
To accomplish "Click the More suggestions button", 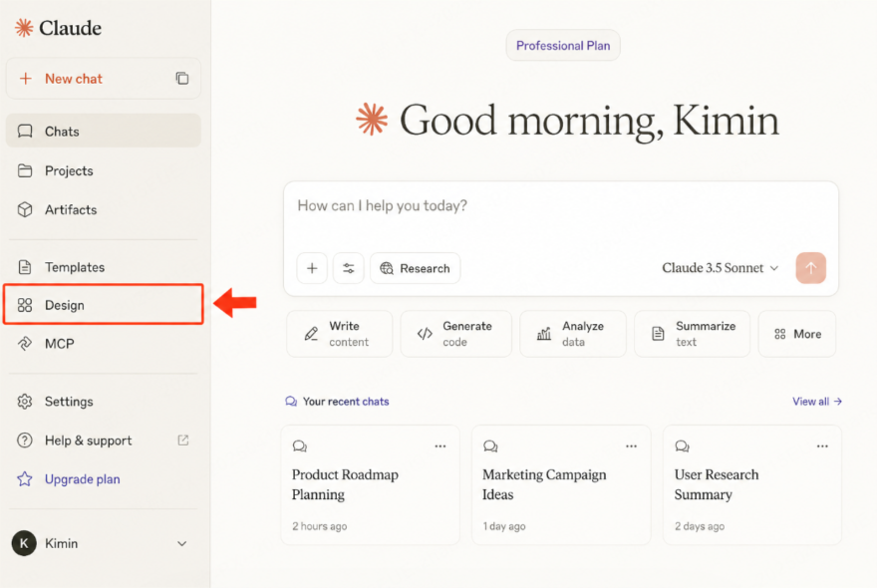I will [x=797, y=334].
